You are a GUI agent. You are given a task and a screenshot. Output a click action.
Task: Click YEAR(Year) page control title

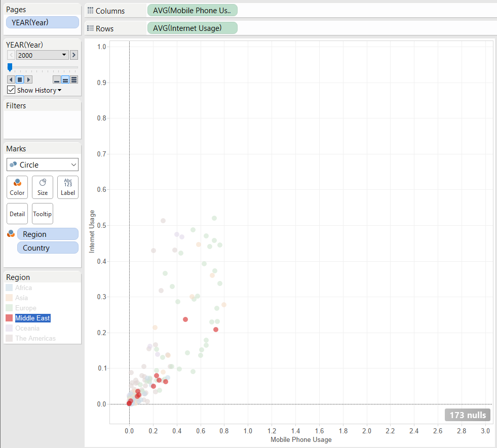click(x=24, y=45)
